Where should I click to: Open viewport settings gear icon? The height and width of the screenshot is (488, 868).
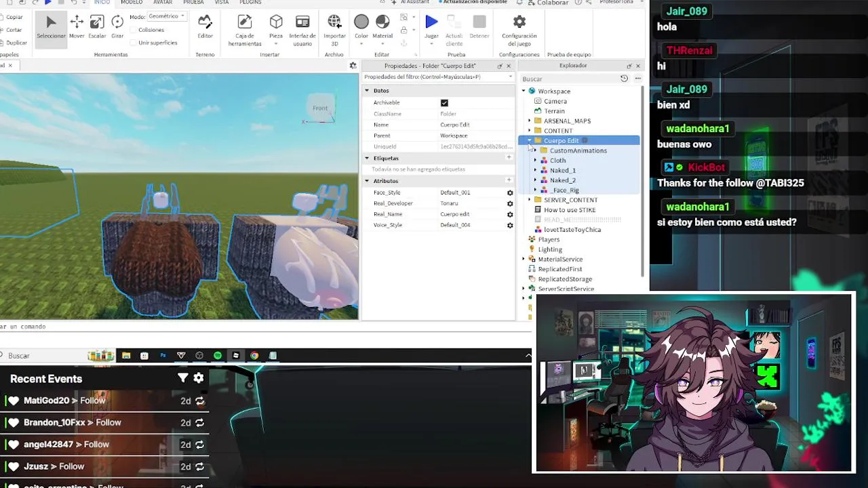click(353, 66)
